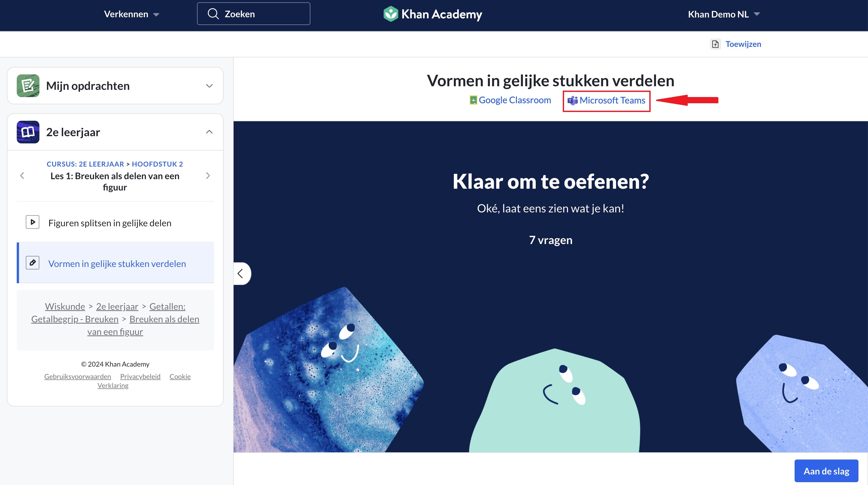Click the video play icon for Figuren splitsen

(33, 222)
